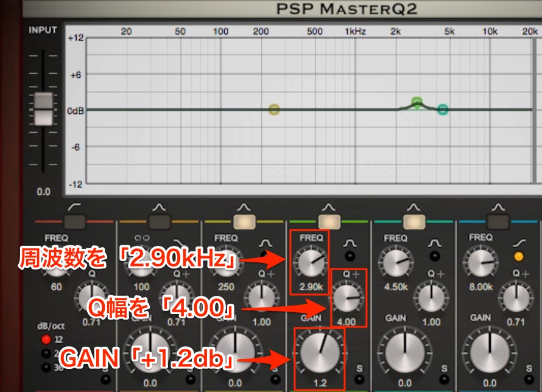The width and height of the screenshot is (542, 392).
Task: Click the bell curve icon above the yellow band
Action: [244, 207]
